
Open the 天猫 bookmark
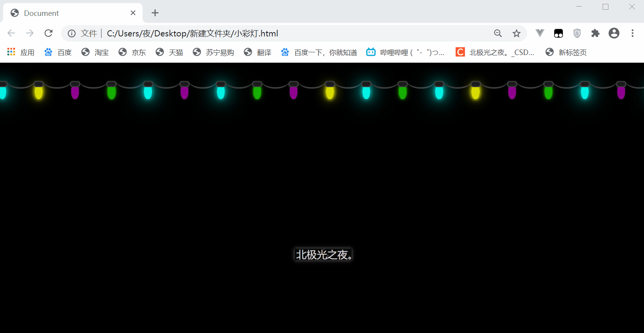click(169, 52)
